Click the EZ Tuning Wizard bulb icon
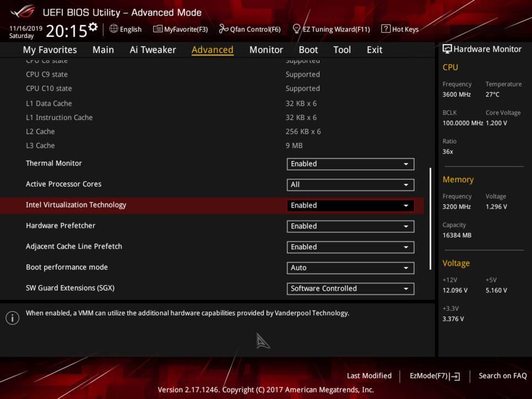 tap(296, 29)
